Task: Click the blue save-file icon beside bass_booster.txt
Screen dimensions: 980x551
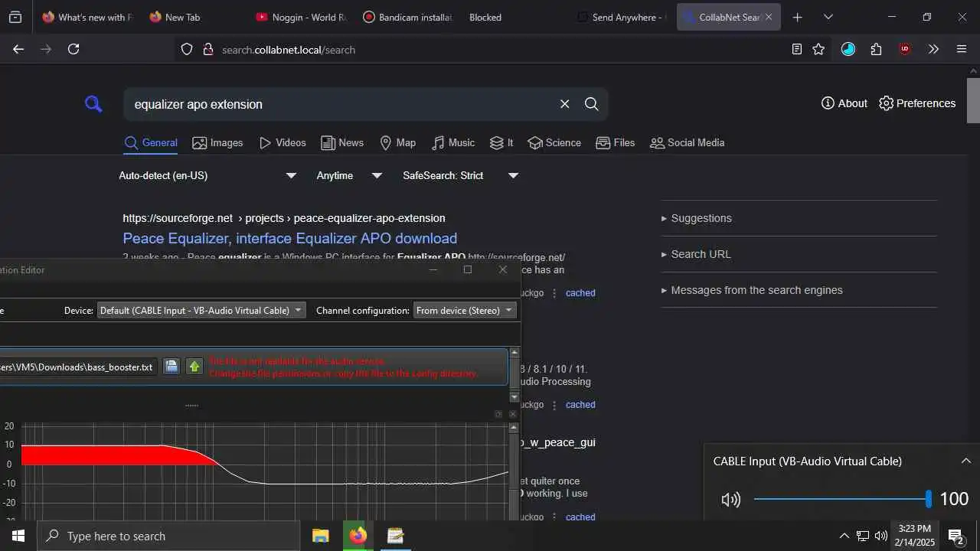Action: pos(171,367)
